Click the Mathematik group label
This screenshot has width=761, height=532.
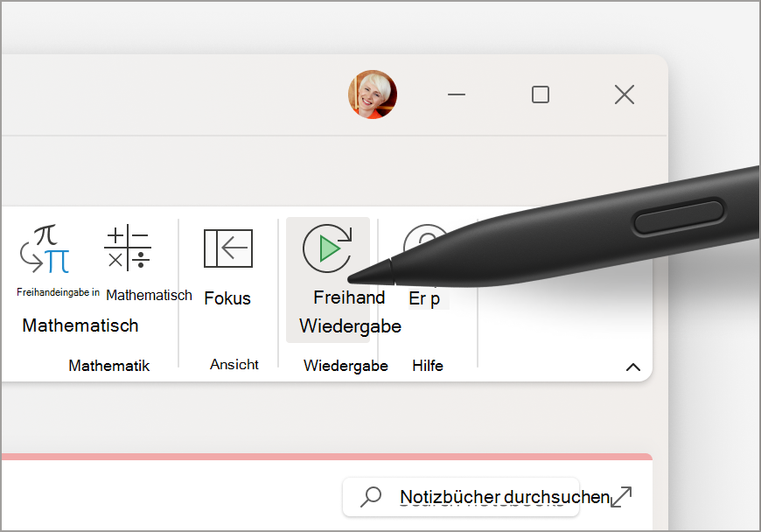point(109,366)
